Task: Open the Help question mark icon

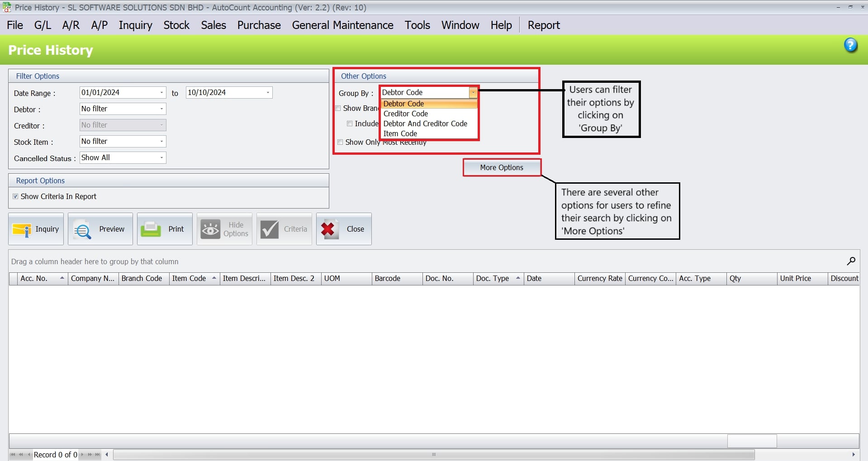Action: [x=851, y=45]
